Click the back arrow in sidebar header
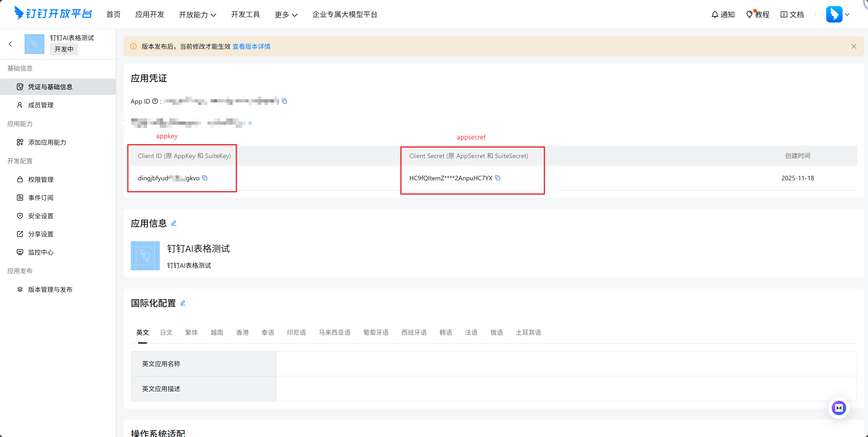The width and height of the screenshot is (868, 437). 10,44
